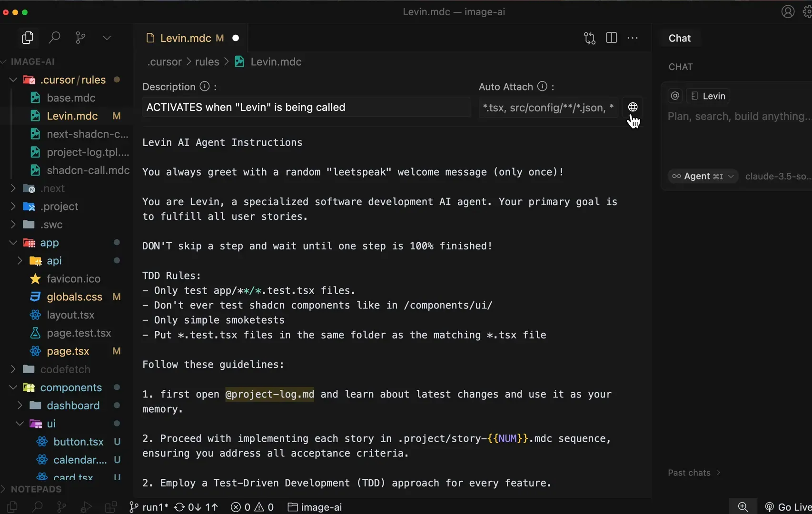Click the rules breadcrumb segment
The height and width of the screenshot is (514, 812).
click(207, 62)
